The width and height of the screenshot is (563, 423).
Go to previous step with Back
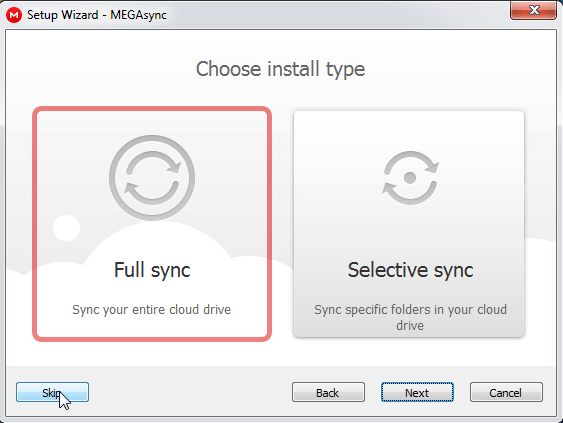point(328,392)
